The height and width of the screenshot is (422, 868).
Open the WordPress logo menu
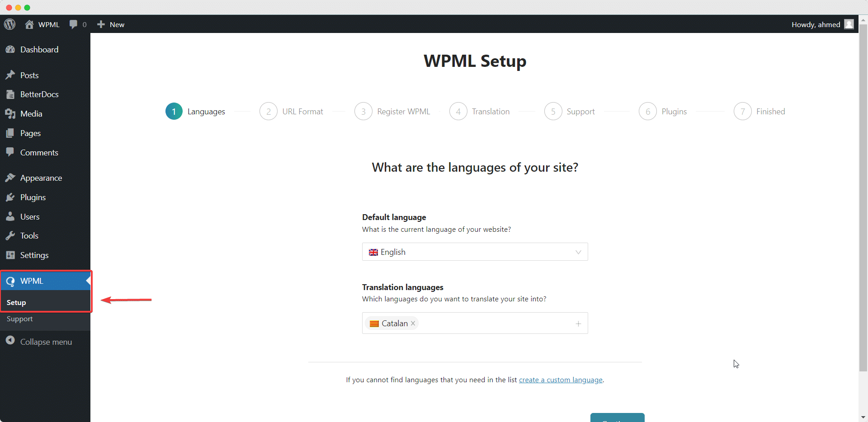[9, 24]
